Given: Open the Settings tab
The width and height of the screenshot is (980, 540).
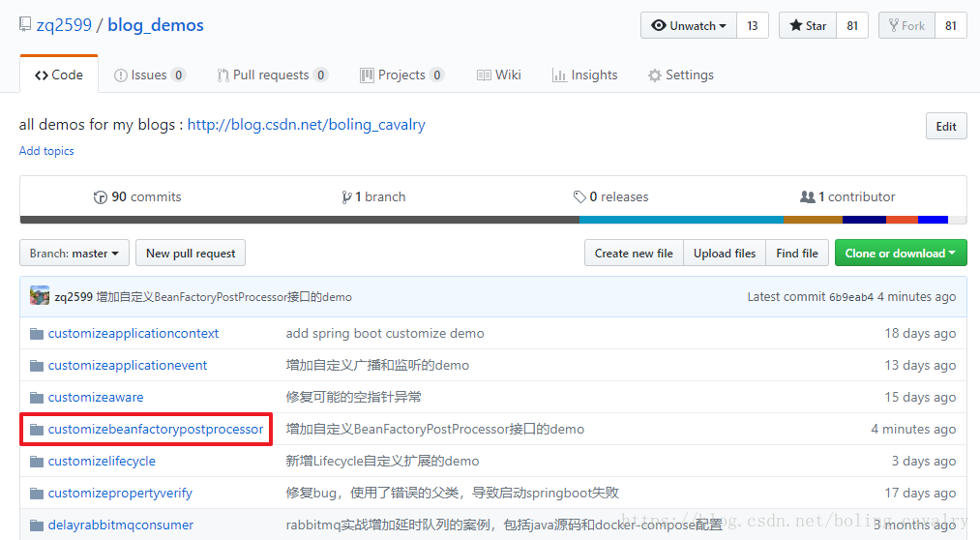Looking at the screenshot, I should point(681,75).
